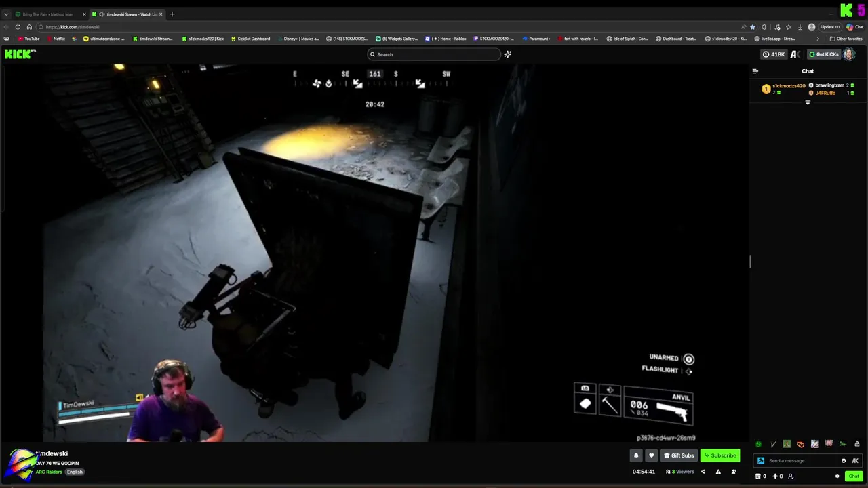Image resolution: width=868 pixels, height=488 pixels.
Task: Open the KickBot Dashboard bookmark
Action: tap(250, 39)
